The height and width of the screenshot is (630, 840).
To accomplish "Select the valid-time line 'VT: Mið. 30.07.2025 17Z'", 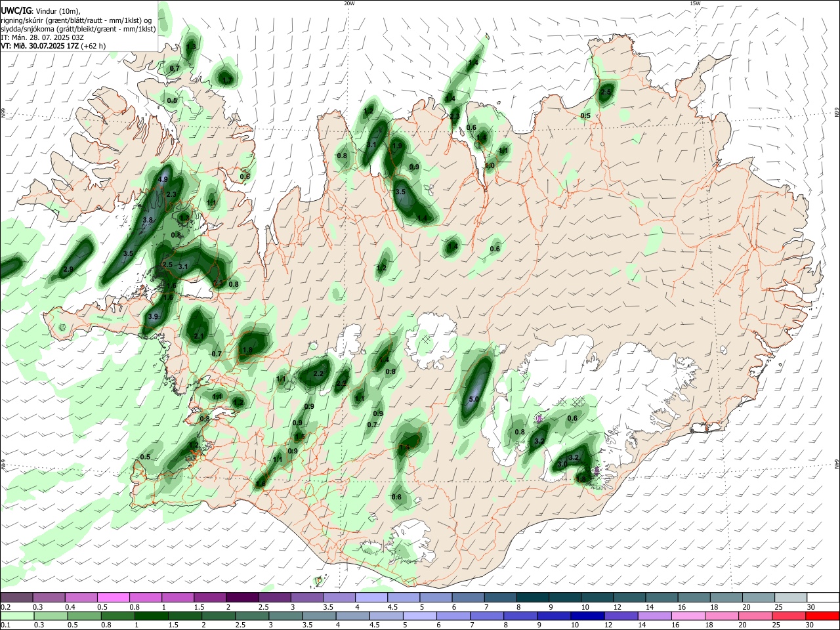I will tap(39, 46).
